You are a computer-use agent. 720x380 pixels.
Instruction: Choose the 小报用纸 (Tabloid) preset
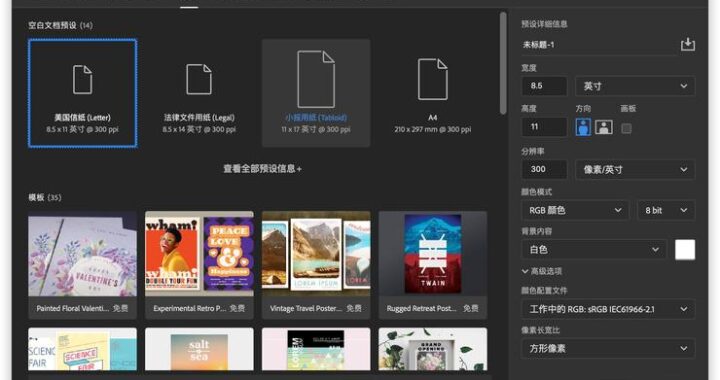tap(316, 93)
